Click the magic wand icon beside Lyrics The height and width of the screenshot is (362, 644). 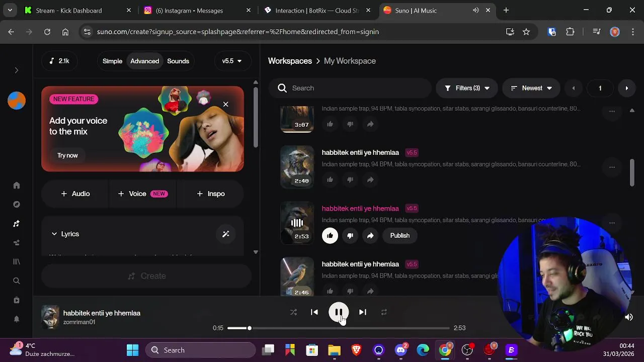click(226, 234)
